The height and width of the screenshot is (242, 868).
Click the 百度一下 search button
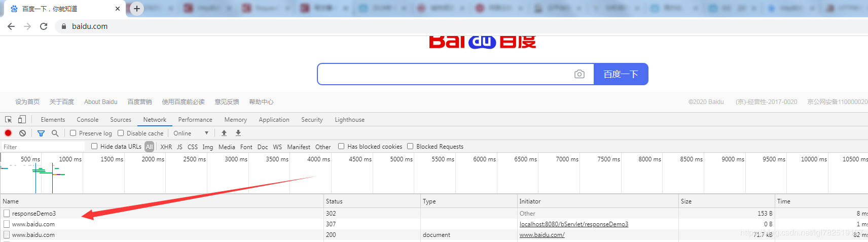point(621,74)
